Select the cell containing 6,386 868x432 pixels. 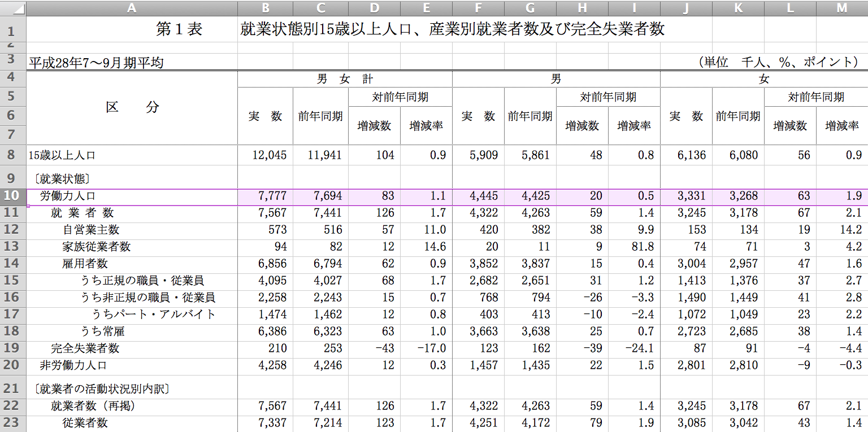pos(265,331)
